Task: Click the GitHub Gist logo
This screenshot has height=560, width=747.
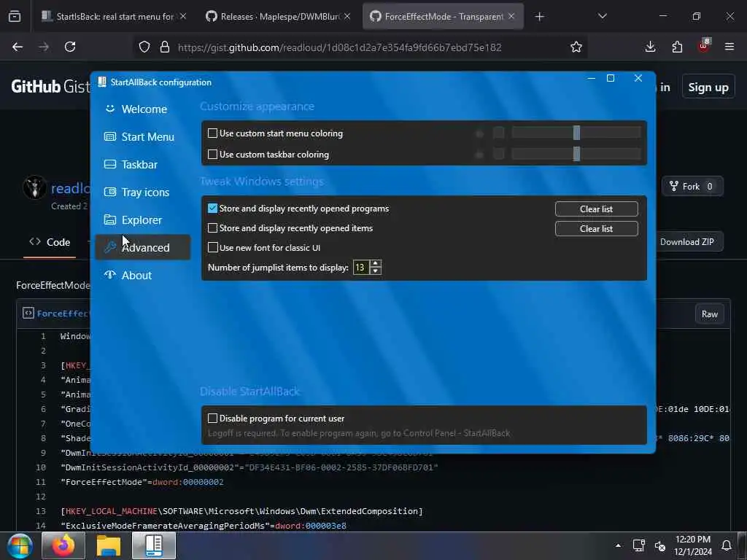Action: (x=50, y=87)
